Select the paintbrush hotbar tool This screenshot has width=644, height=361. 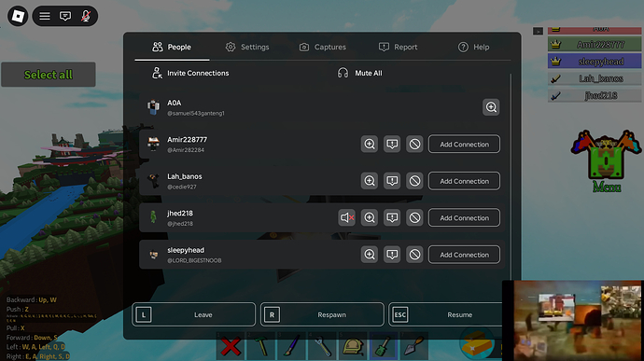click(291, 346)
